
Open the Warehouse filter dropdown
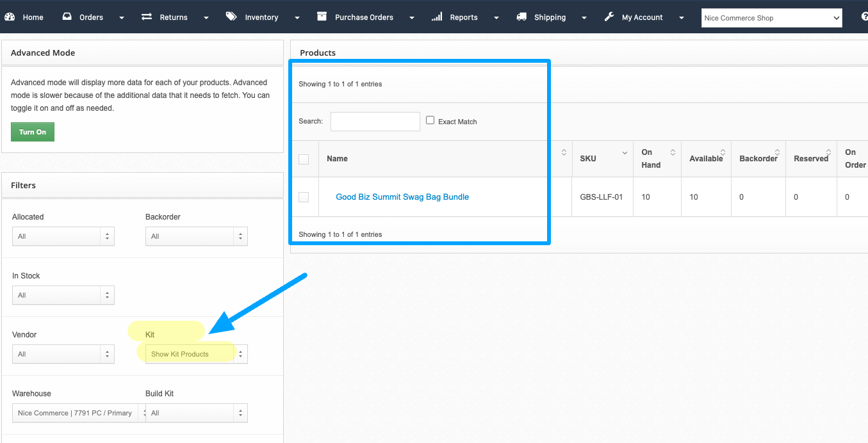coord(79,413)
